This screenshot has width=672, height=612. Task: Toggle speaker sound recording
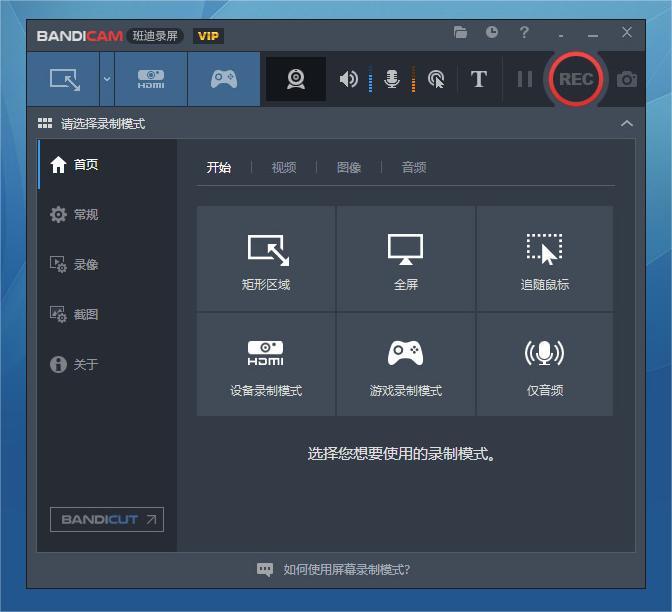(348, 79)
